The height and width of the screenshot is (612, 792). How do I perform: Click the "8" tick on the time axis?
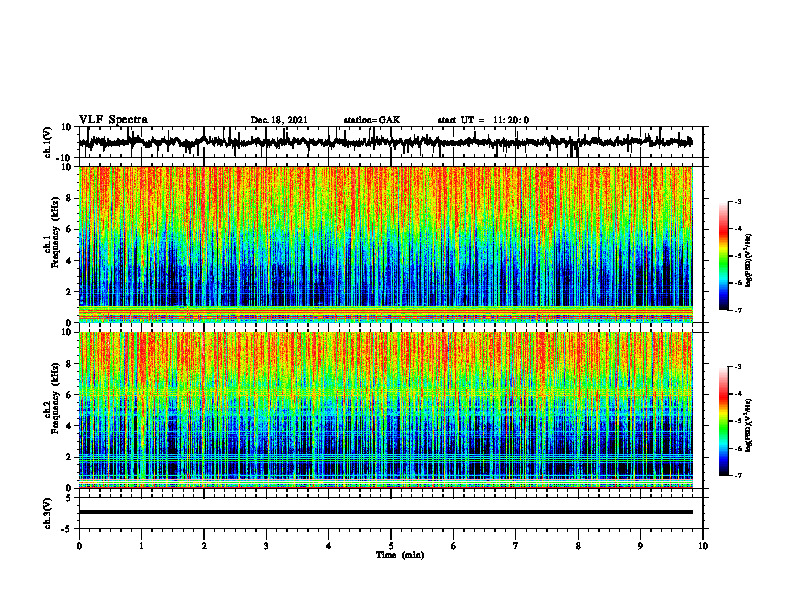point(578,546)
